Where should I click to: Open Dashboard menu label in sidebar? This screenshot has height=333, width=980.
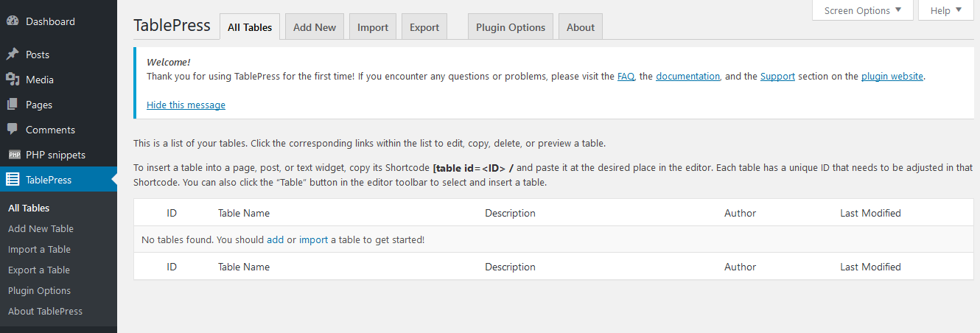50,21
